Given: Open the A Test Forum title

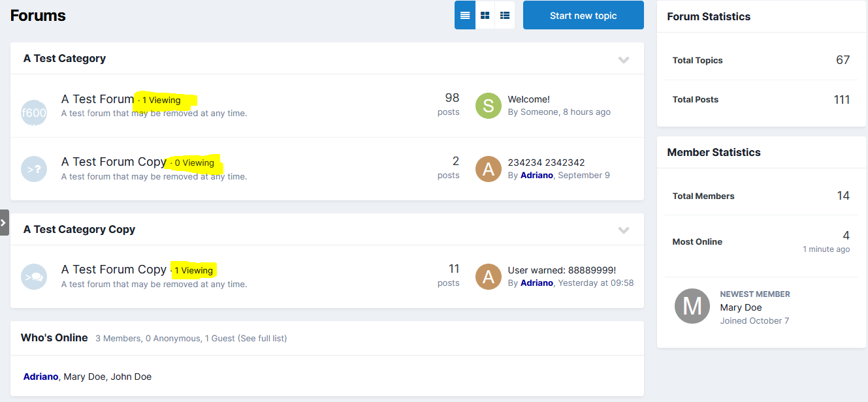Looking at the screenshot, I should pyautogui.click(x=97, y=99).
